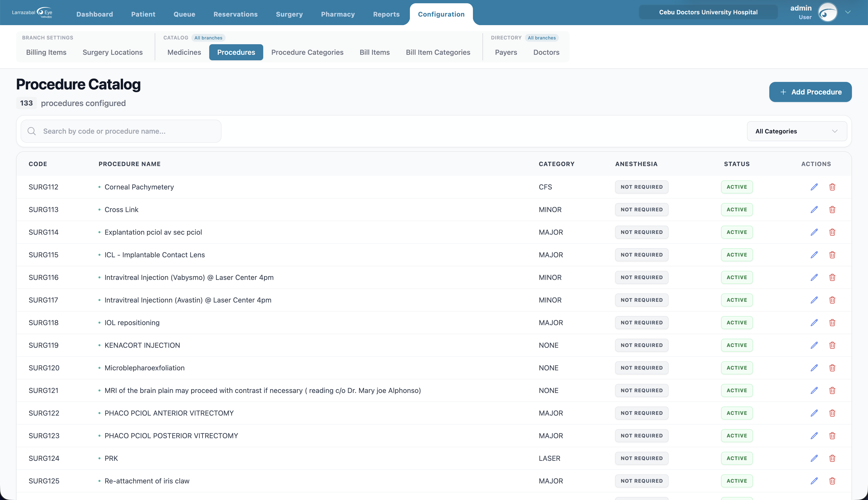Image resolution: width=868 pixels, height=500 pixels.
Task: Click the 133 procedures count badge
Action: (26, 103)
